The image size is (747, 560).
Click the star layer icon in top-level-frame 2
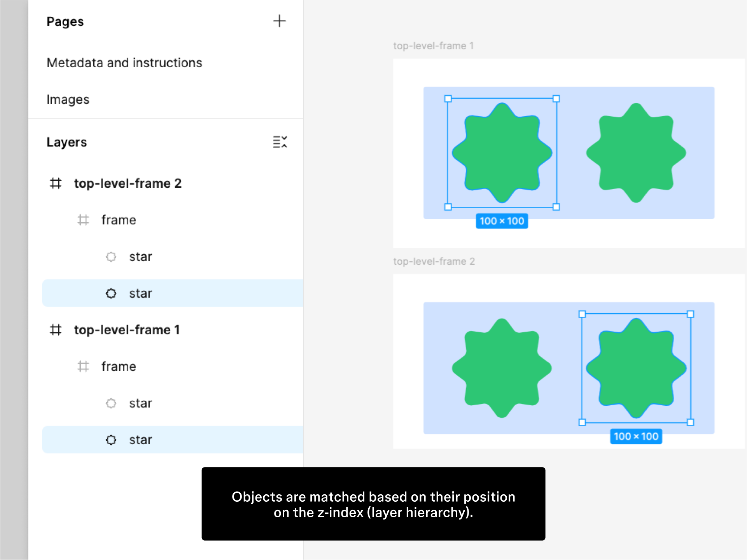click(111, 293)
